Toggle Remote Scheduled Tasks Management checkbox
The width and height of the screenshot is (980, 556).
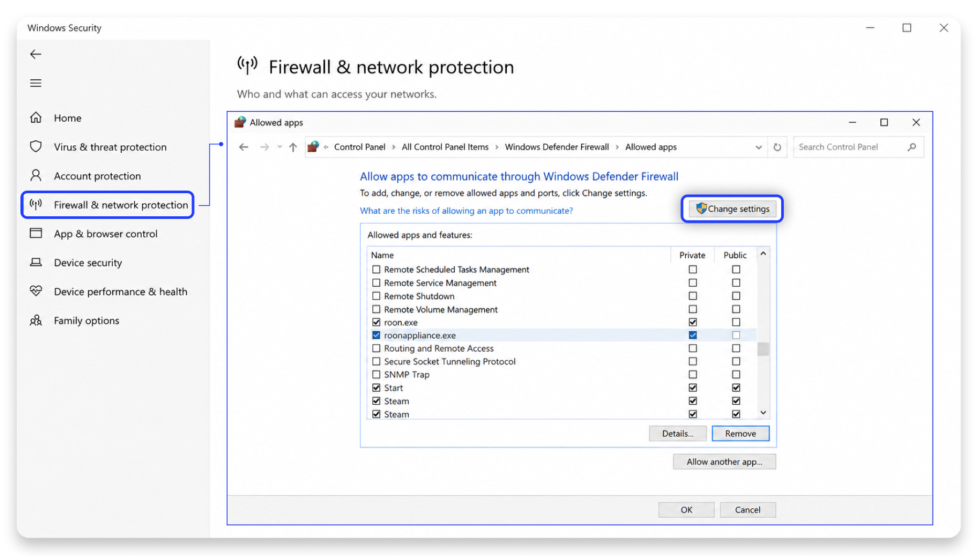[376, 269]
